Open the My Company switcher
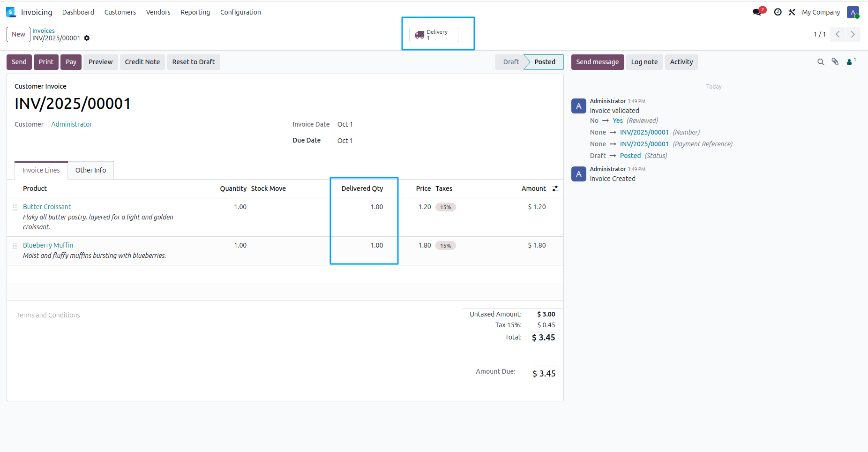The height and width of the screenshot is (452, 868). coord(821,12)
